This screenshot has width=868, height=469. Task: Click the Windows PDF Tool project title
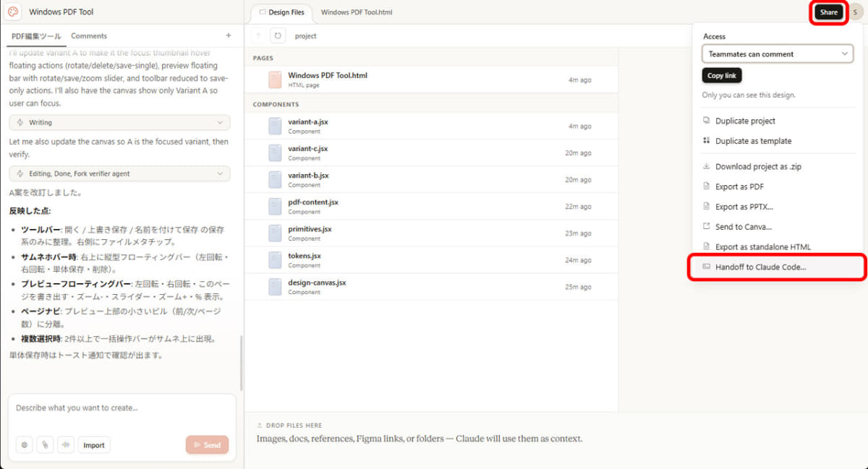[x=61, y=12]
